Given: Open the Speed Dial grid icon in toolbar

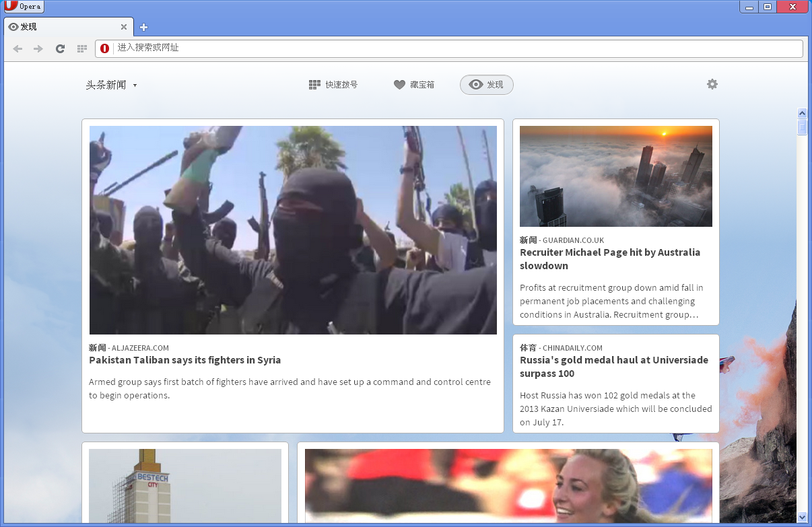Looking at the screenshot, I should pyautogui.click(x=82, y=48).
